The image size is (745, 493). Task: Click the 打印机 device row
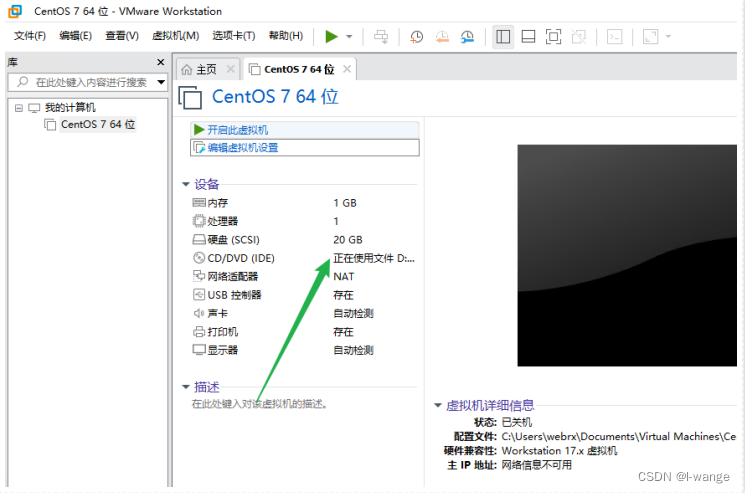click(x=304, y=332)
